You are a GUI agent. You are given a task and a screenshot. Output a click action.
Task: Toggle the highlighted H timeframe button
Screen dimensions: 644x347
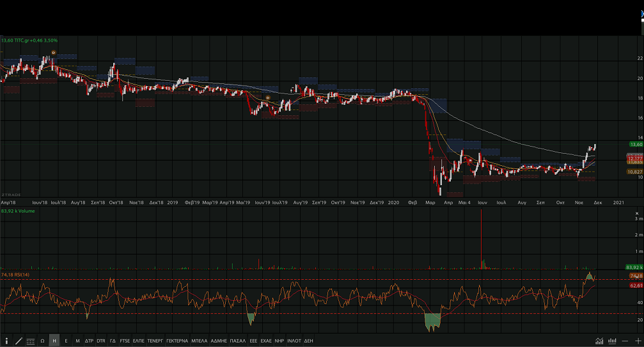click(x=54, y=341)
